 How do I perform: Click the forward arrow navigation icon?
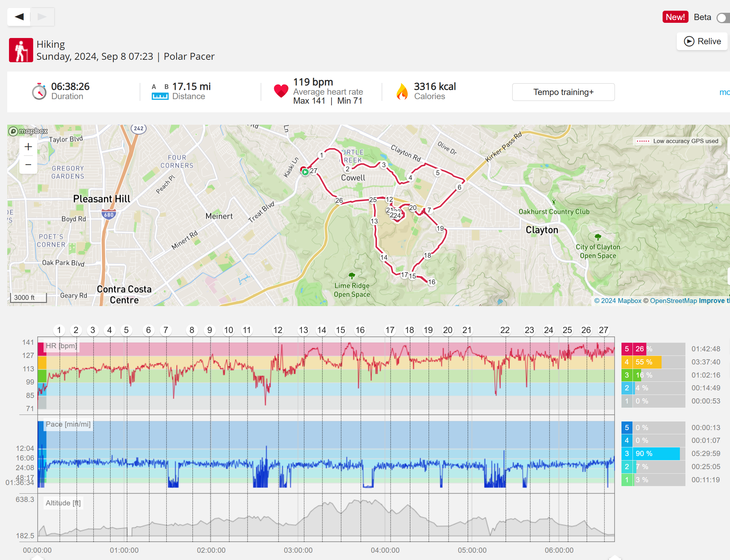42,17
